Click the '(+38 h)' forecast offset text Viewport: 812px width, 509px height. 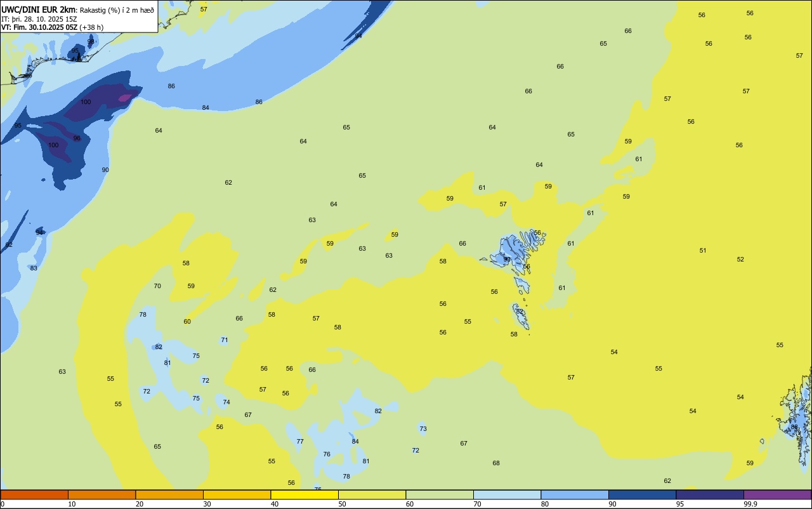coord(91,27)
